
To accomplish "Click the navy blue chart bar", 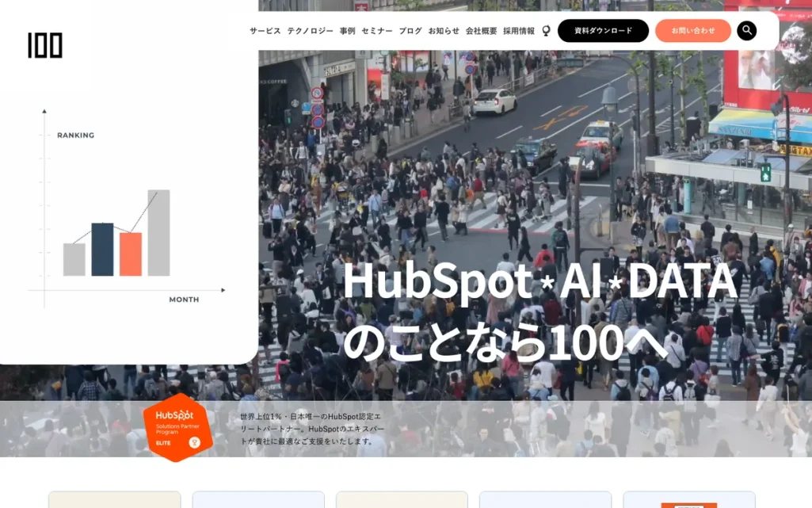I will pos(102,250).
